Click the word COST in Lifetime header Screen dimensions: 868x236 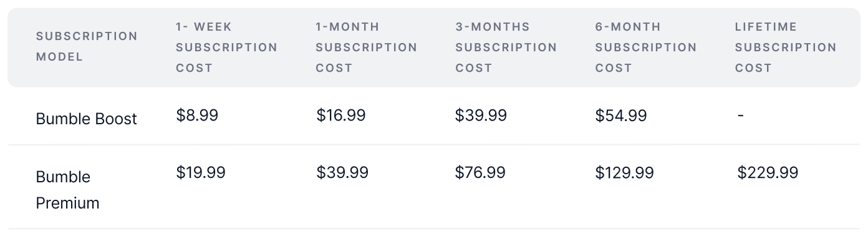(753, 67)
